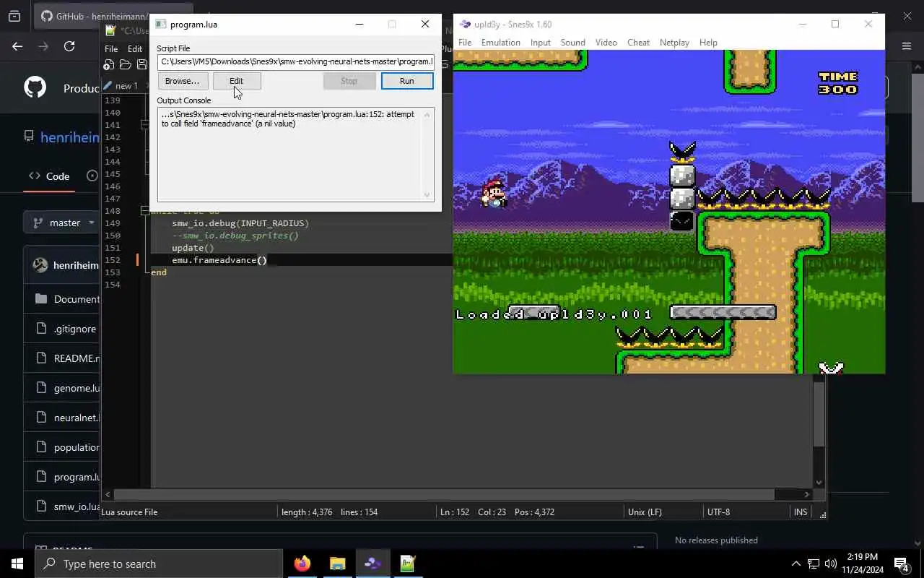Click Notepad++ New file toolbar icon
Viewport: 924px width, 578px height.
[x=109, y=65]
